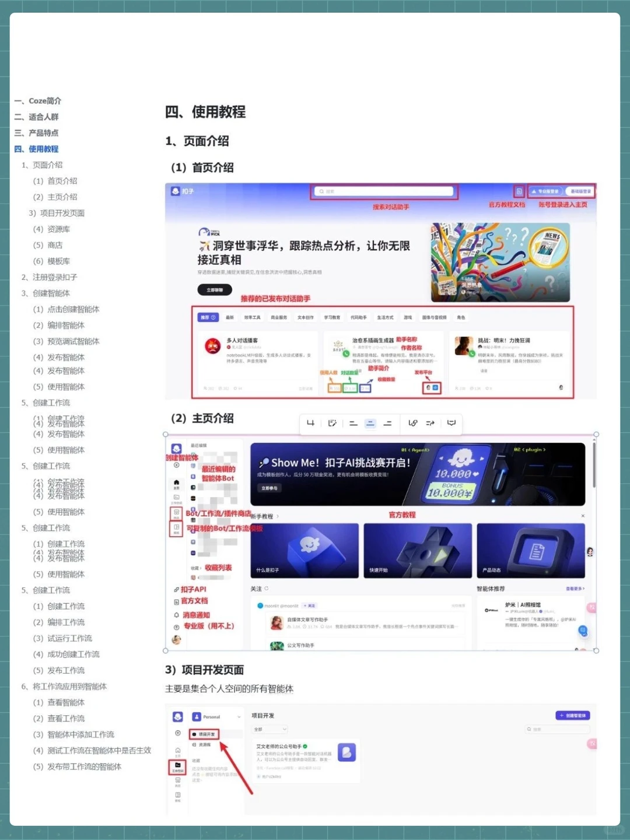Screen dimensions: 630x840
Task: Crop the embedded image with the crop icon
Action: 311,424
